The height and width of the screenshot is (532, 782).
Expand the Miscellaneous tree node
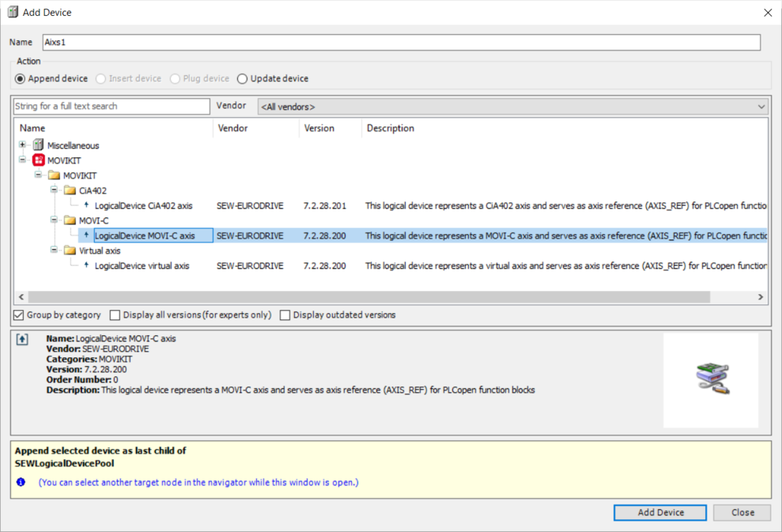click(x=23, y=145)
